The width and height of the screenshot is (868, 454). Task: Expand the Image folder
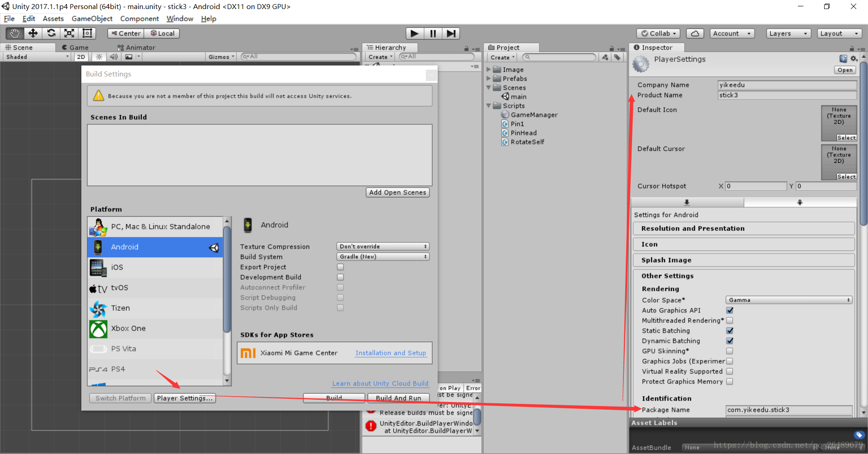pyautogui.click(x=489, y=70)
